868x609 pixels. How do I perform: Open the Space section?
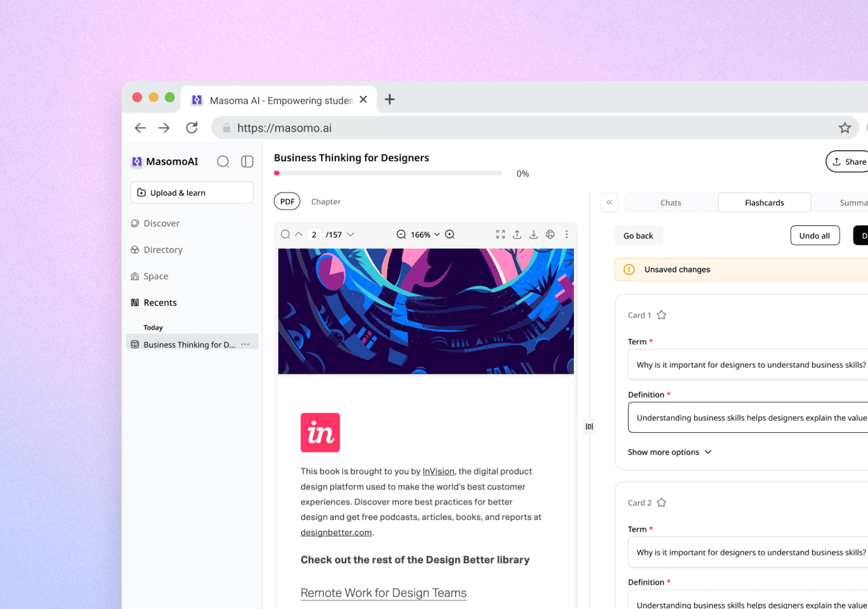click(150, 276)
